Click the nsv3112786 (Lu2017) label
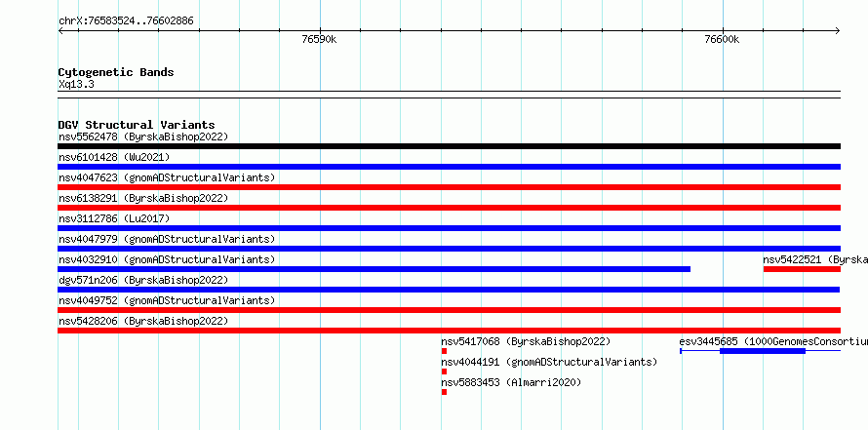The width and height of the screenshot is (868, 430). click(x=114, y=218)
